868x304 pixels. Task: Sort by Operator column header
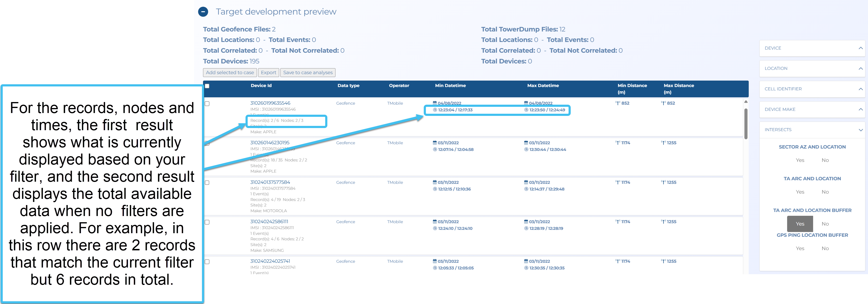pyautogui.click(x=399, y=86)
